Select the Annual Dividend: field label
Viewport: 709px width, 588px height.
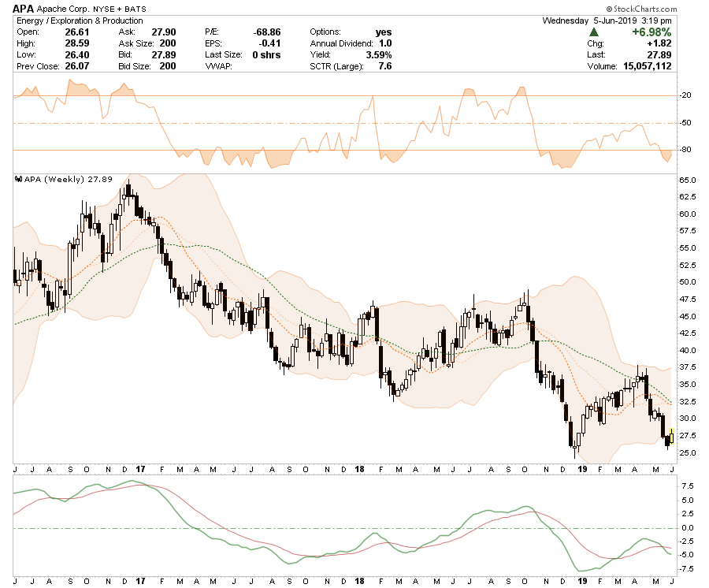[341, 43]
